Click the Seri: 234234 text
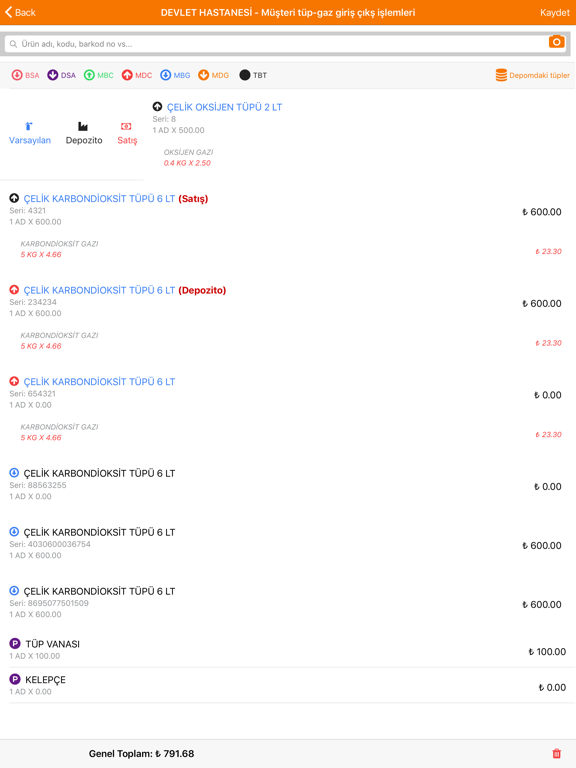Image resolution: width=576 pixels, height=768 pixels. click(33, 302)
